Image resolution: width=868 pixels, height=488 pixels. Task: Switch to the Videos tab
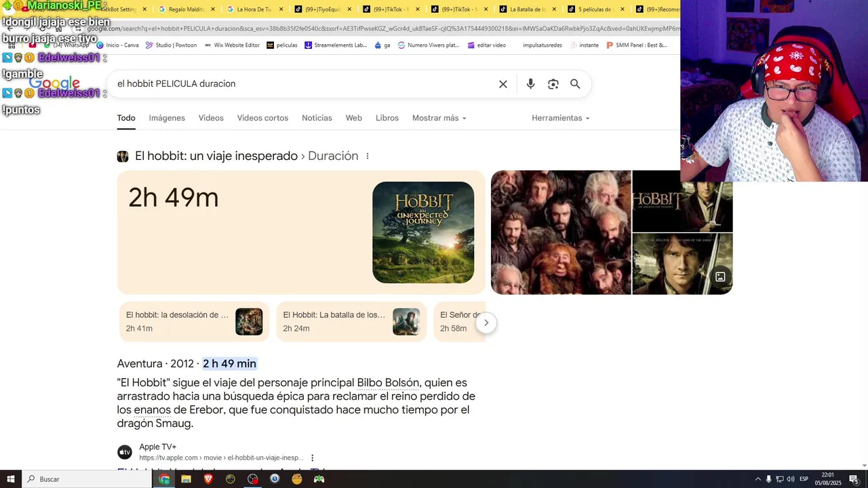[x=211, y=118]
